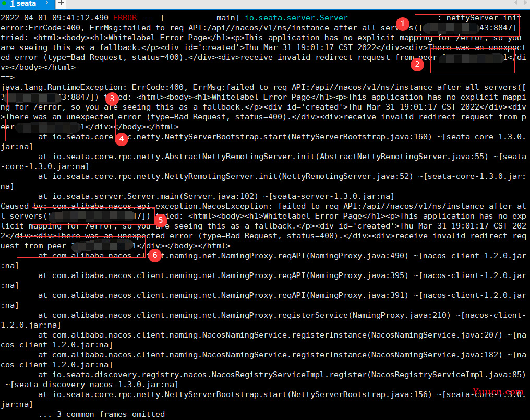Click red annotation marker number 6
This screenshot has width=530, height=420.
[153, 255]
